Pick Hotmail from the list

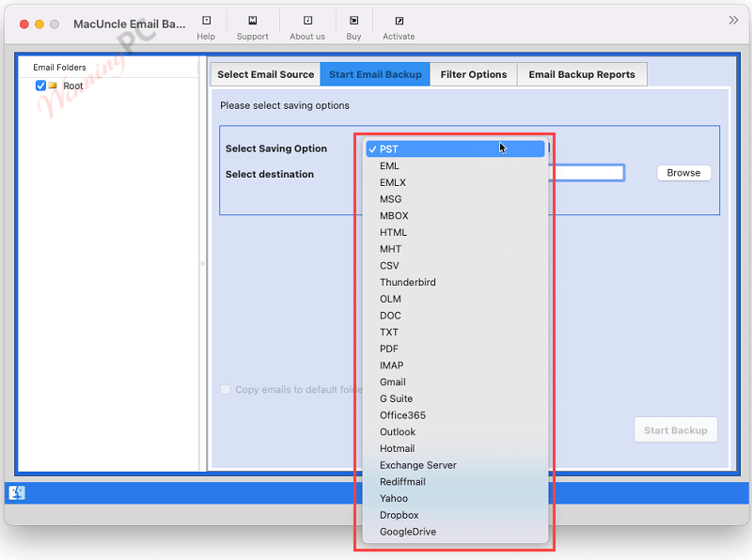tap(455, 448)
